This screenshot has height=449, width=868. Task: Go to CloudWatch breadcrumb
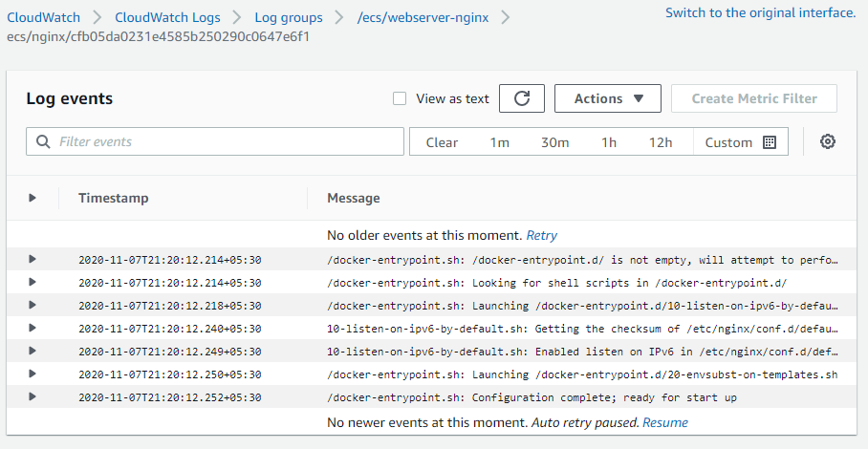43,18
